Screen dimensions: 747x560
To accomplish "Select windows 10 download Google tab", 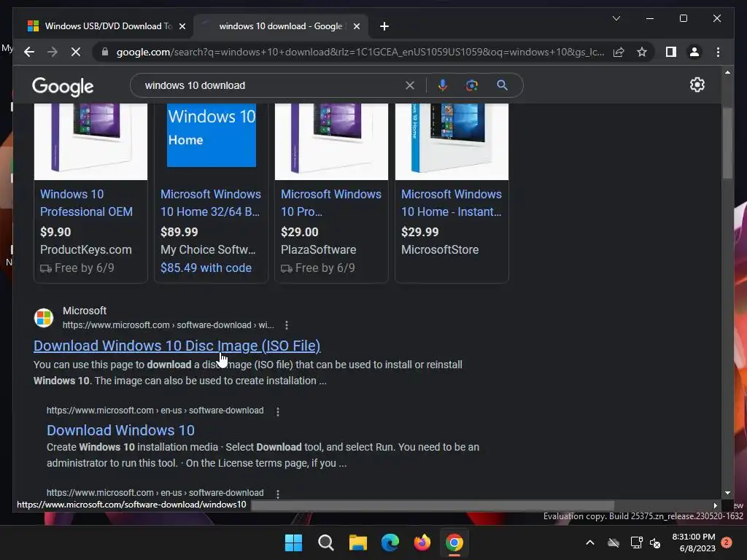I will [281, 26].
